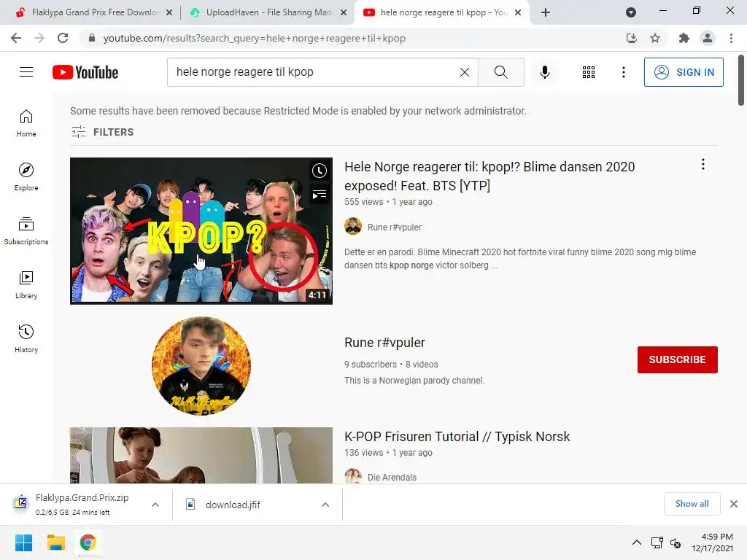Add KPOP video to queue
747x560 pixels.
[x=320, y=194]
